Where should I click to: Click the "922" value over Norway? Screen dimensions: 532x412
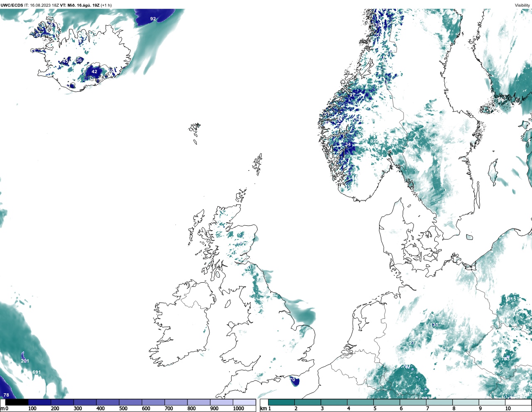tap(374, 141)
